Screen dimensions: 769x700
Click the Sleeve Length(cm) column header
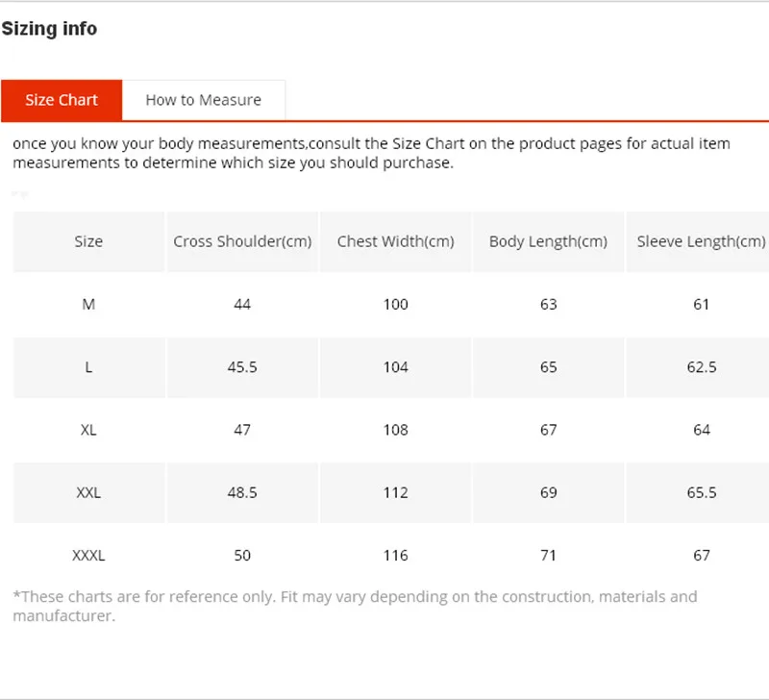701,241
